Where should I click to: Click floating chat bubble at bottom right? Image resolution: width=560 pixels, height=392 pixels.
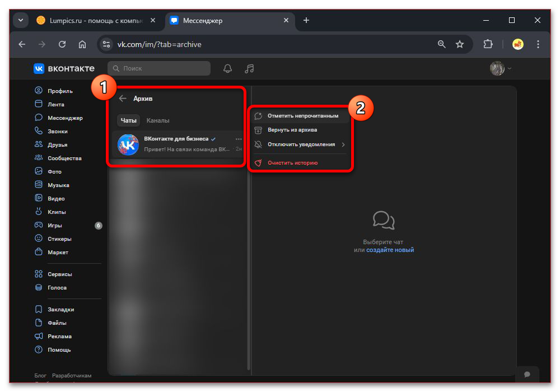527,374
